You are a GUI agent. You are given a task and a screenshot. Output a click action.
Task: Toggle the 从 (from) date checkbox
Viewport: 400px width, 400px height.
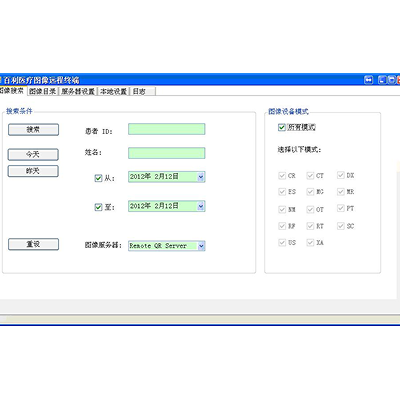tap(98, 178)
